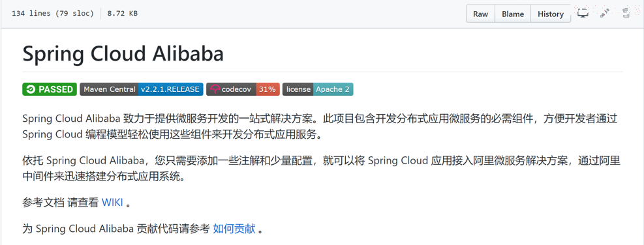644x245 pixels.
Task: Click the 134 lines file info text
Action: pos(53,14)
